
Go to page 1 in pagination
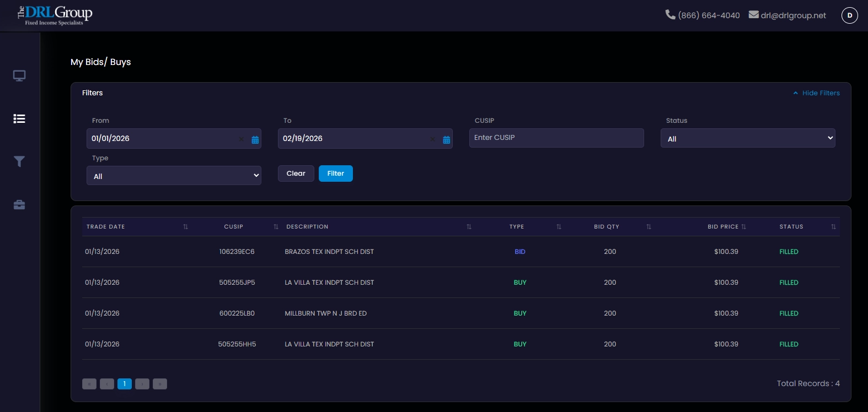tap(125, 384)
